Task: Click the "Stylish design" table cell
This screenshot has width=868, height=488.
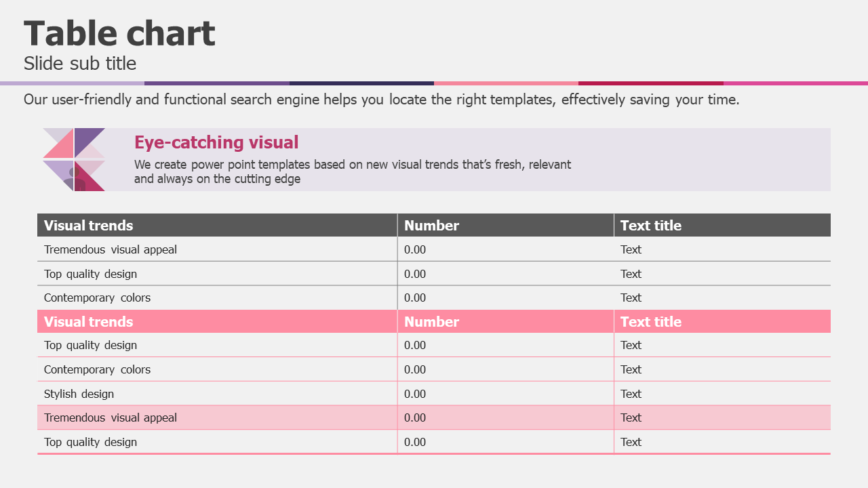Action: [79, 394]
